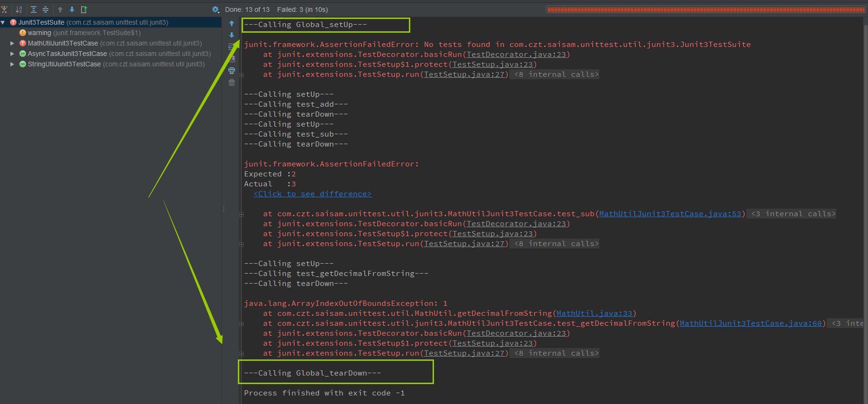This screenshot has width=868, height=404.
Task: Click the 'Actual :3' console line
Action: click(270, 184)
